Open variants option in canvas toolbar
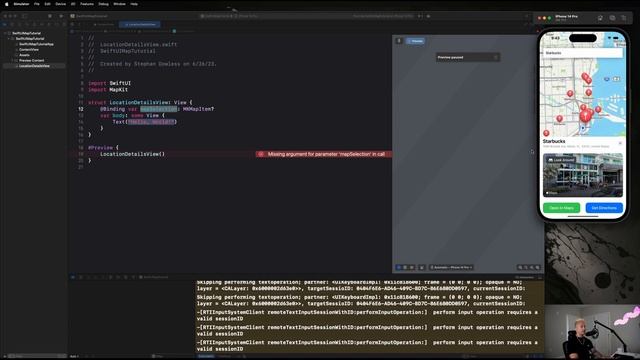The image size is (640, 360). (x=412, y=267)
